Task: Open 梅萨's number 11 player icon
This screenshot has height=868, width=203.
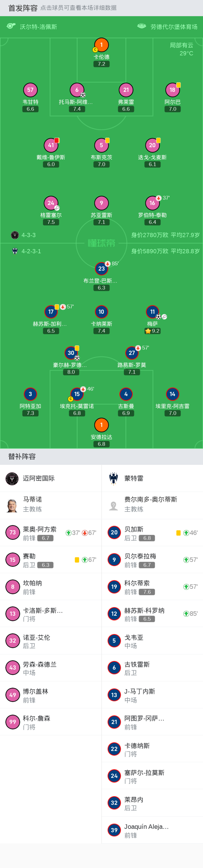Action: [153, 312]
